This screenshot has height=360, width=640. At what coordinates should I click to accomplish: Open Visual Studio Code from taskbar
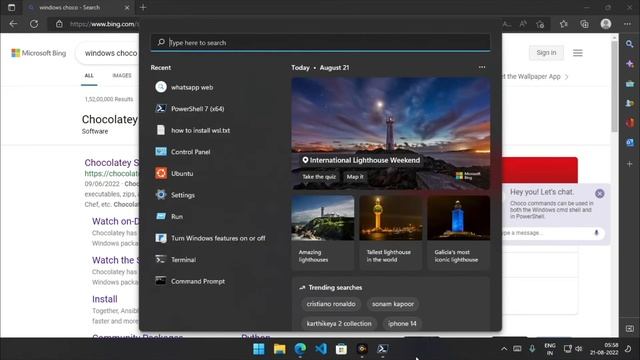point(321,349)
